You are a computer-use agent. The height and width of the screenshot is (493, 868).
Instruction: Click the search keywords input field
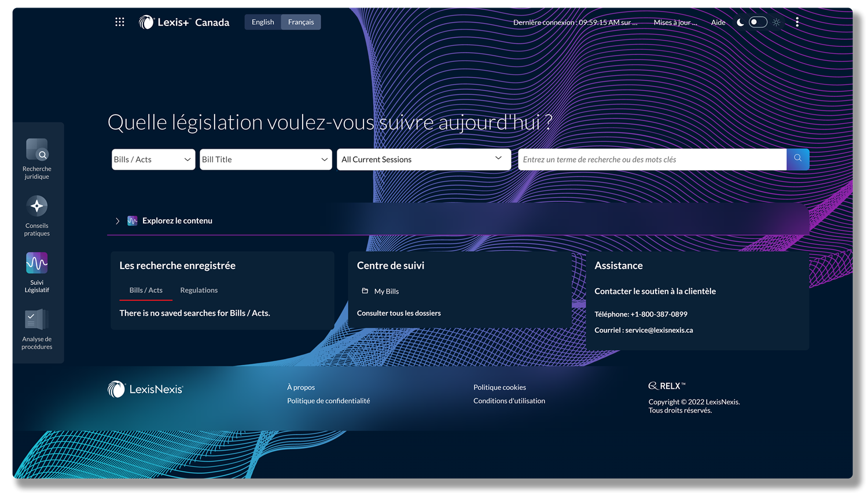click(x=652, y=160)
